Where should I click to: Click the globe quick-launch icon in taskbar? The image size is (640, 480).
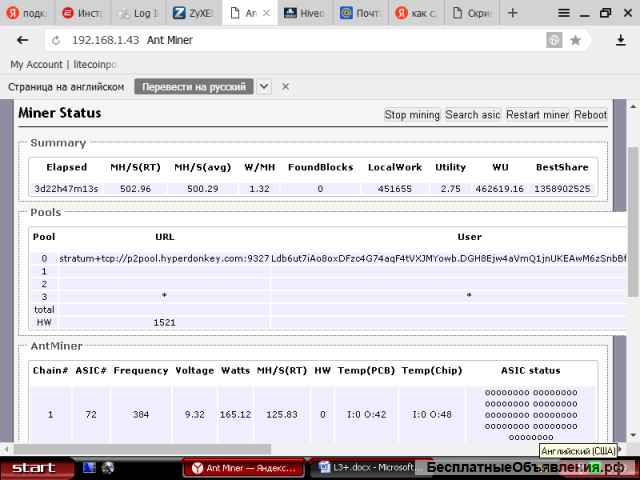pyautogui.click(x=108, y=468)
